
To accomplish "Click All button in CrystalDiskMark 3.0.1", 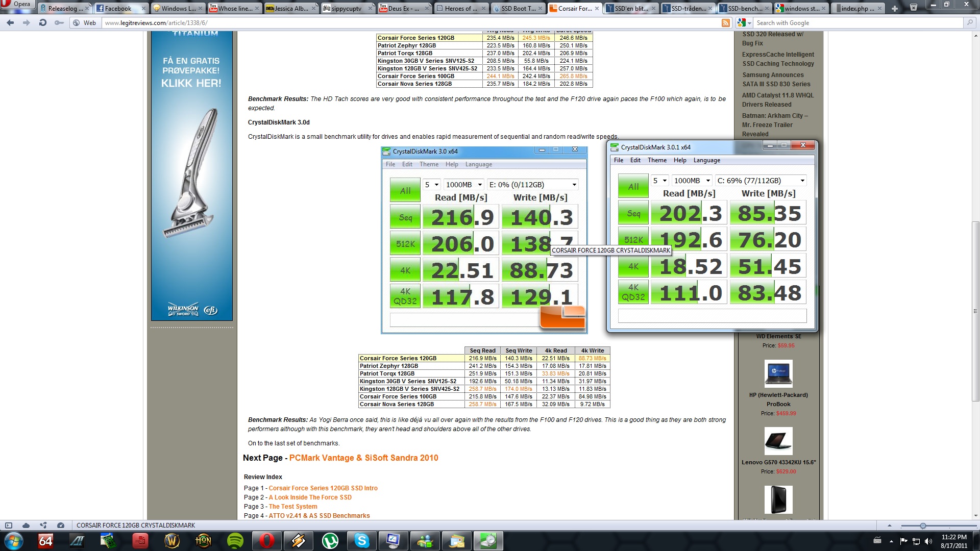I will point(633,186).
